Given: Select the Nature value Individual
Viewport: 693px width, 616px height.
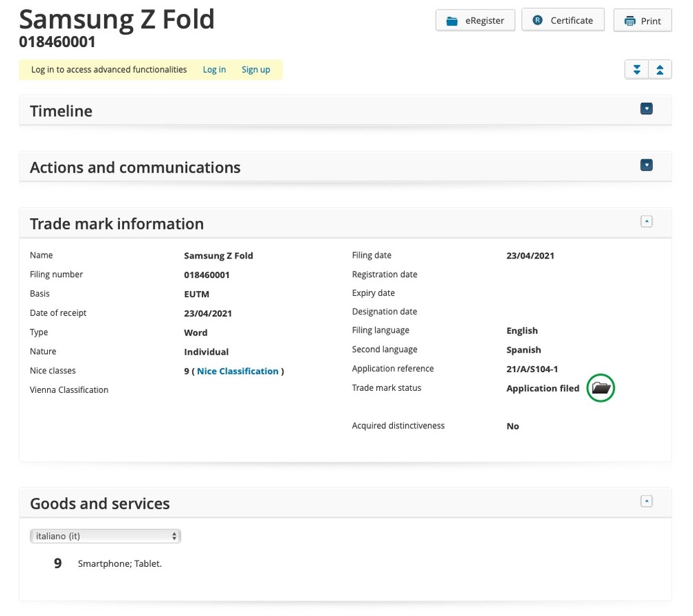Looking at the screenshot, I should coord(207,352).
